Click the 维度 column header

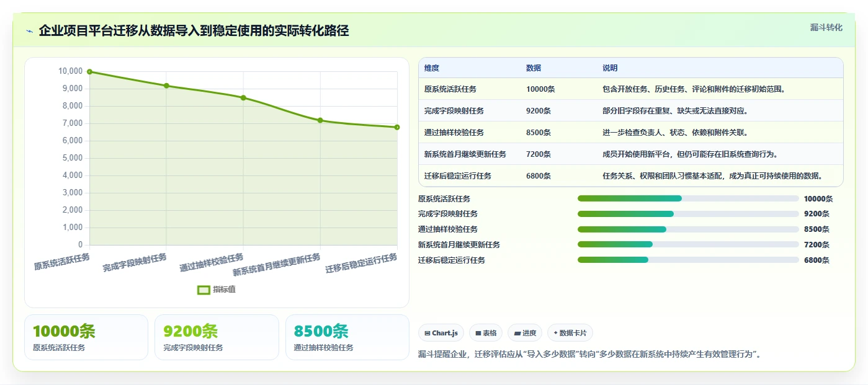point(432,68)
